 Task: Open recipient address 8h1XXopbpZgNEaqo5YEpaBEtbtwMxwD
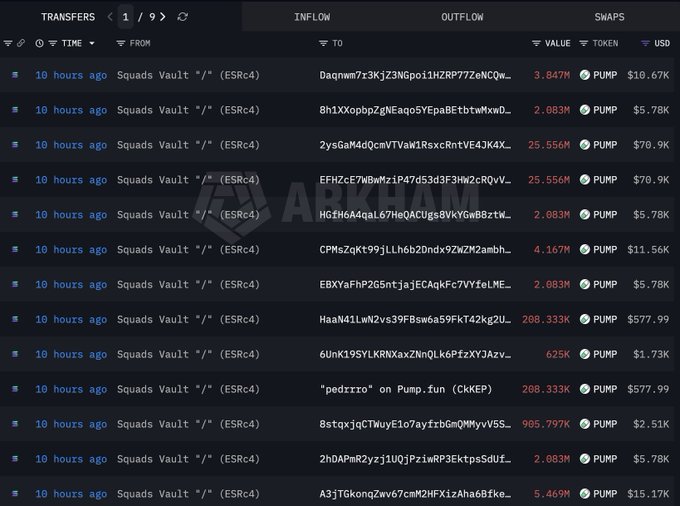(x=415, y=110)
